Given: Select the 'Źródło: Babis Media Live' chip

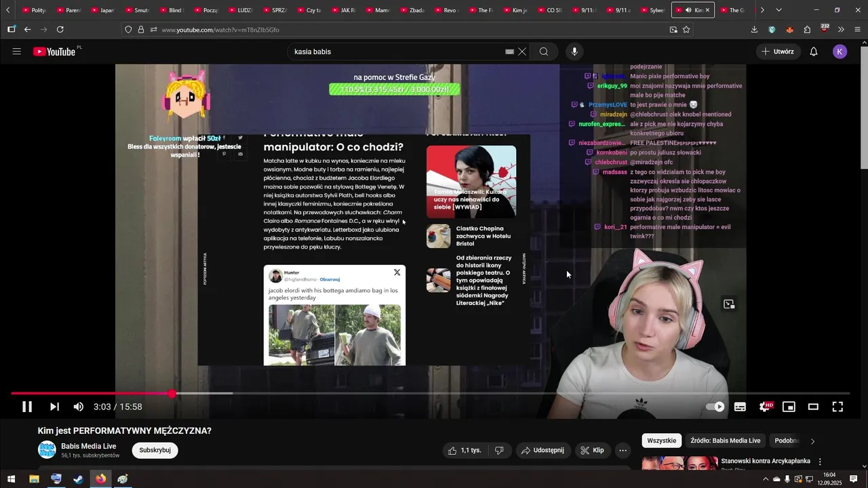Looking at the screenshot, I should click(725, 441).
